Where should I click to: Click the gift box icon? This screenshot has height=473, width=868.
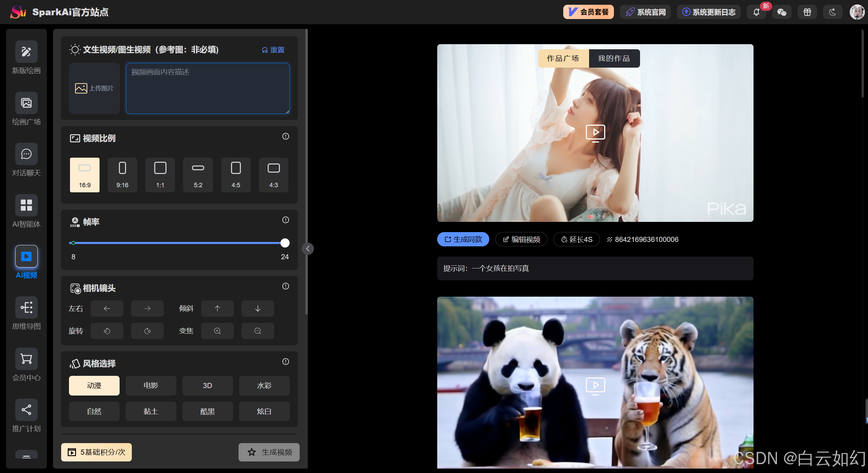(807, 12)
